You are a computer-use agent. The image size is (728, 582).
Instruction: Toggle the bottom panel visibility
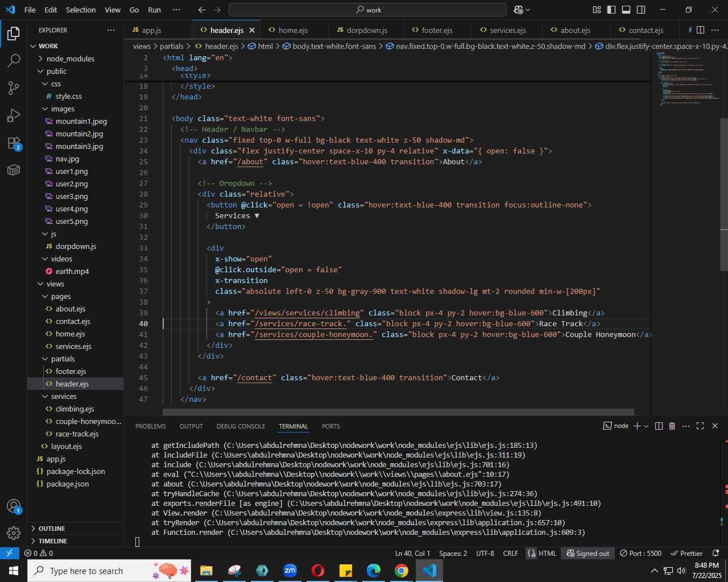pyautogui.click(x=626, y=10)
